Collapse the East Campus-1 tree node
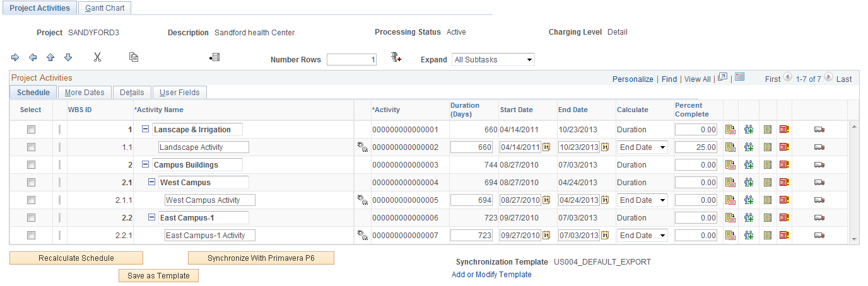 click(x=152, y=217)
